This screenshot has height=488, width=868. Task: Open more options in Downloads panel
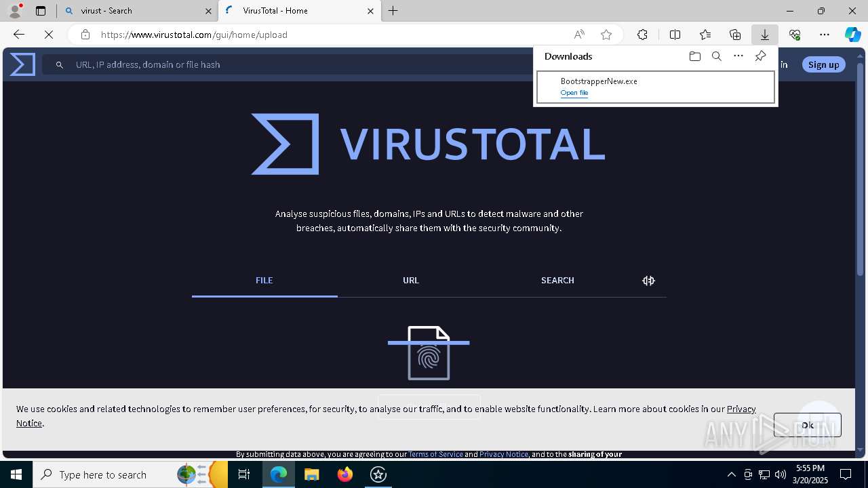point(738,56)
